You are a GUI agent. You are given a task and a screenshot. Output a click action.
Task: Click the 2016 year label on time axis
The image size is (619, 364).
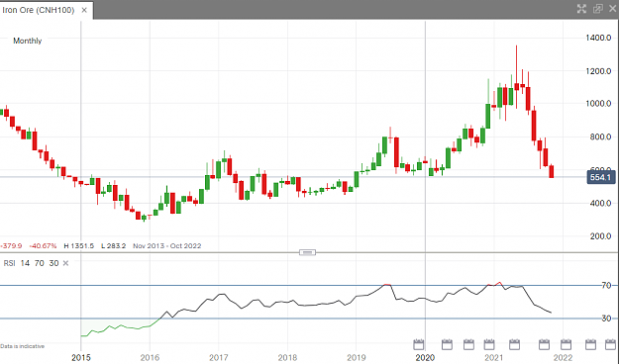(x=150, y=358)
